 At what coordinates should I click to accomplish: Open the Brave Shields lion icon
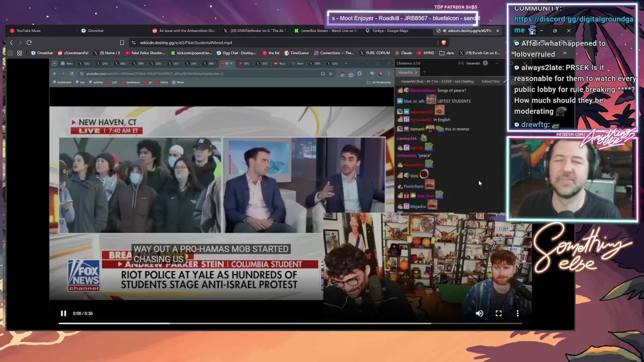(443, 43)
